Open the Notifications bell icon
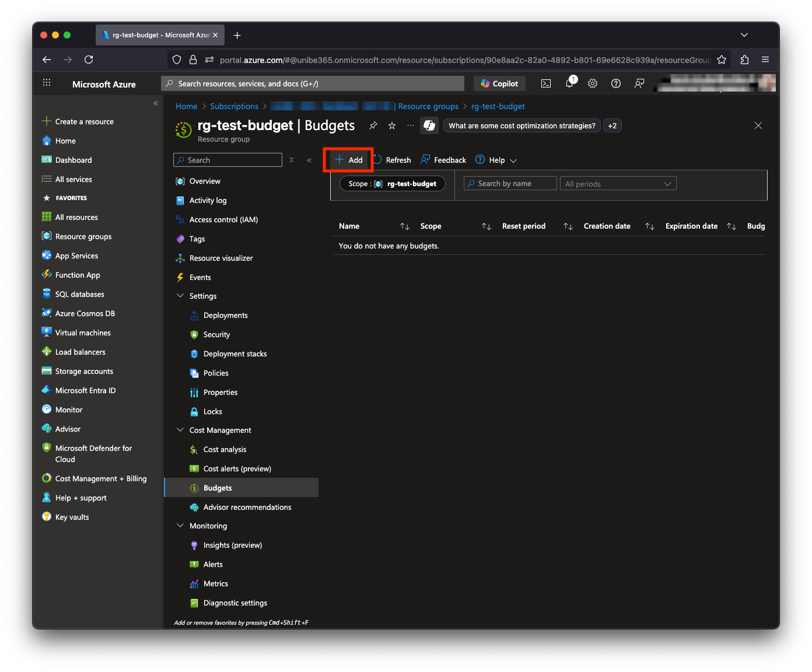 (569, 83)
